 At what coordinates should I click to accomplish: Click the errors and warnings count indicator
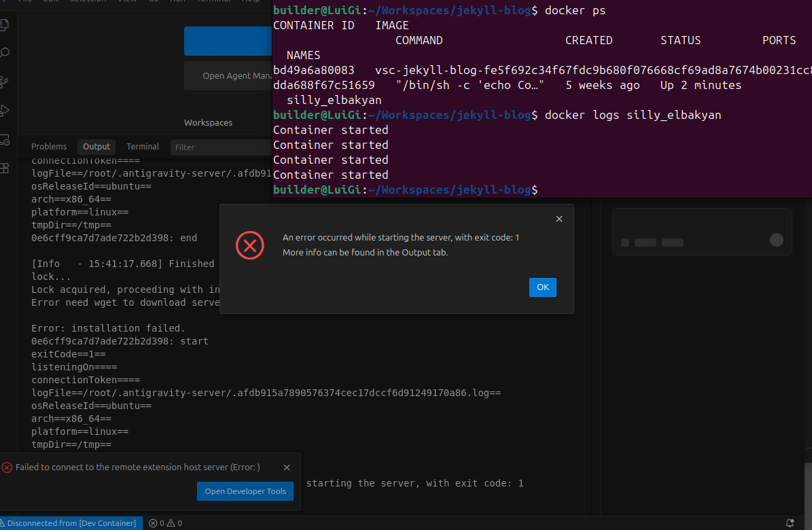click(x=165, y=523)
